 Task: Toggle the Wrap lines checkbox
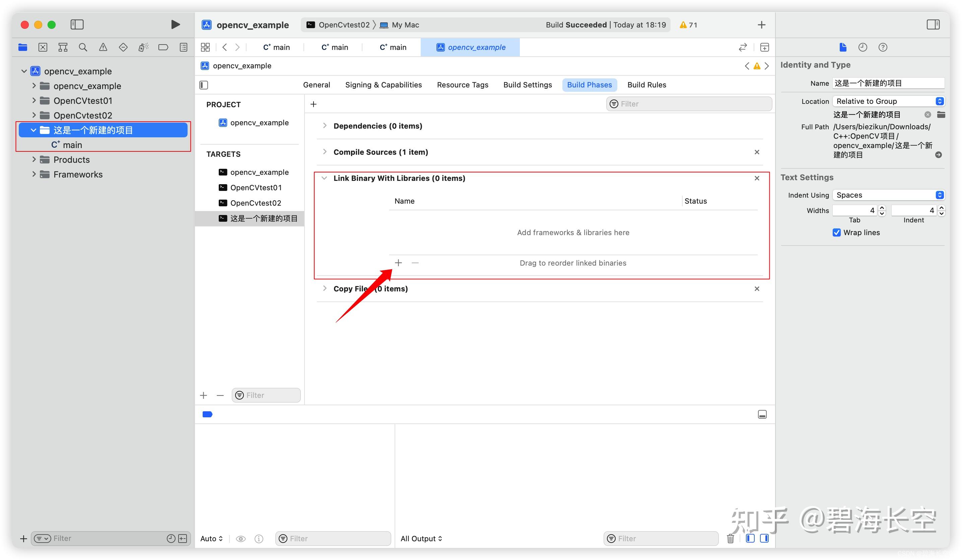coord(836,232)
